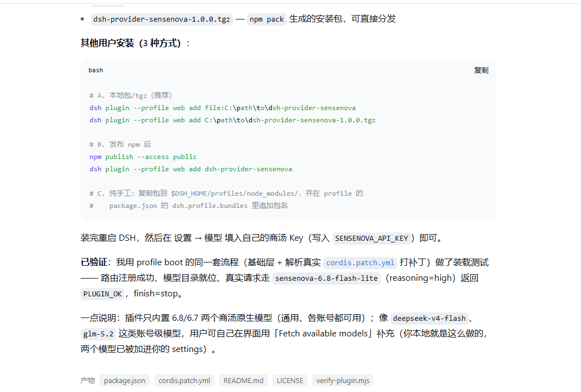Open the LICENSE artifact chip
The image size is (581, 392).
(290, 380)
